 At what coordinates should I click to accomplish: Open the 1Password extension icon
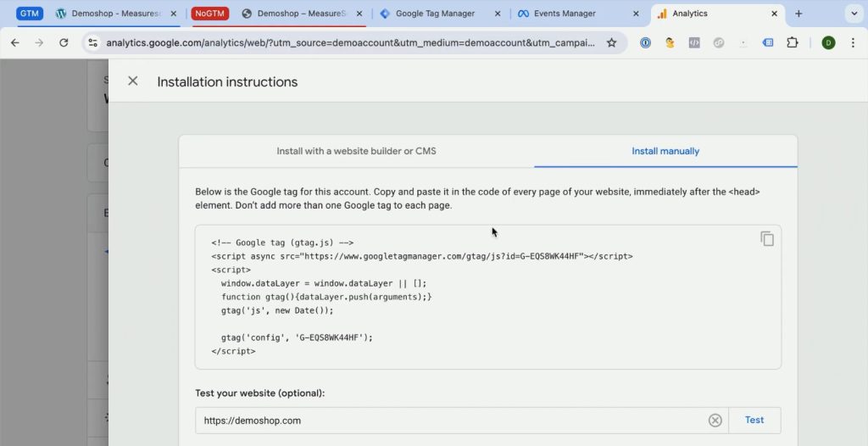pyautogui.click(x=645, y=42)
